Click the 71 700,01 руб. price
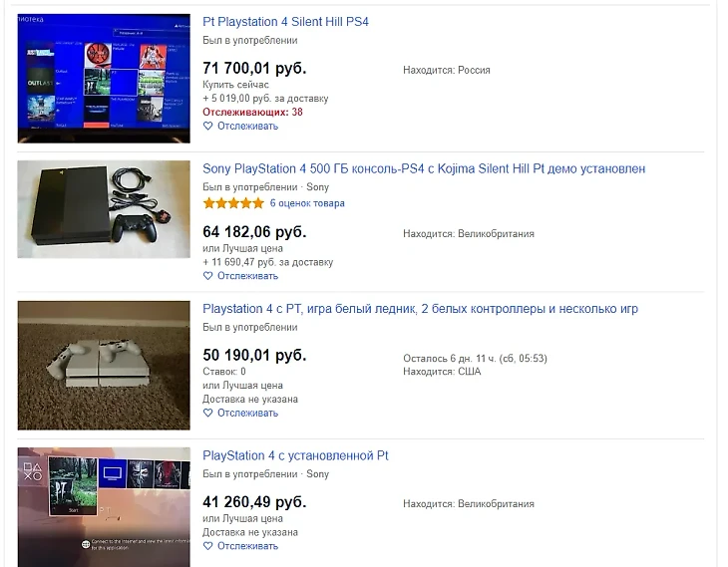Viewport: 728px width, 567px height. [254, 68]
